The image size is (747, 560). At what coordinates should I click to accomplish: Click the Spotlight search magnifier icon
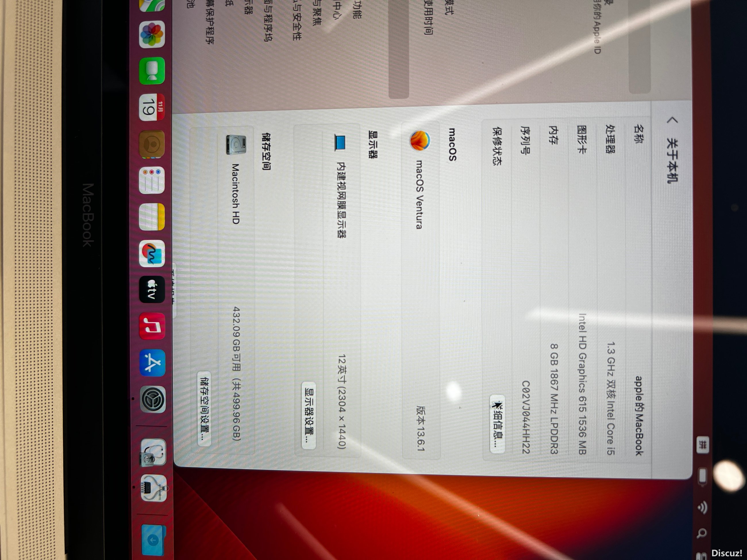[x=702, y=534]
